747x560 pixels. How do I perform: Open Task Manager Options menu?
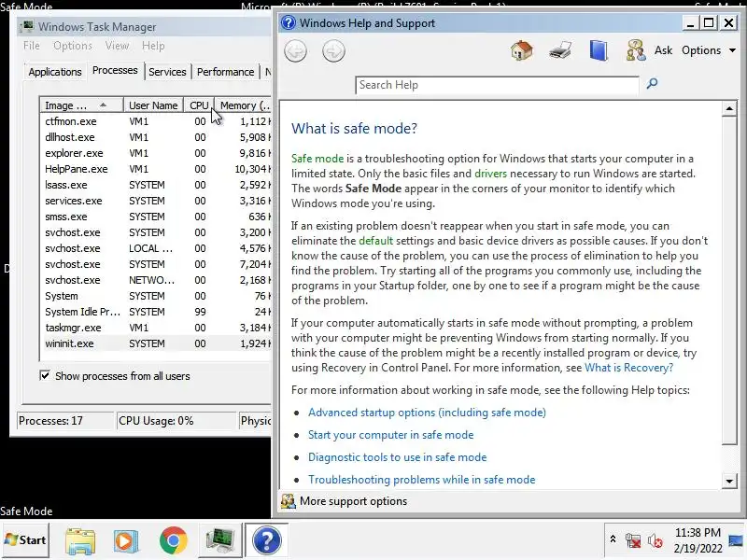[x=73, y=46]
